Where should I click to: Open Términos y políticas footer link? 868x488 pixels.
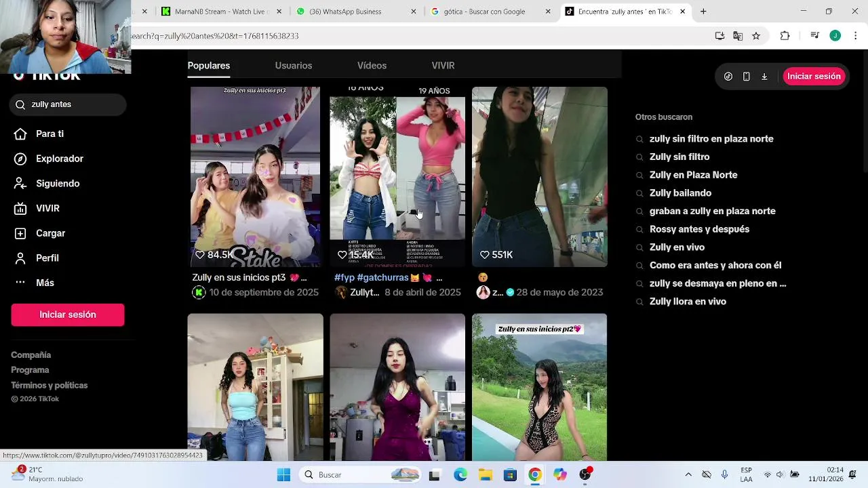click(50, 386)
